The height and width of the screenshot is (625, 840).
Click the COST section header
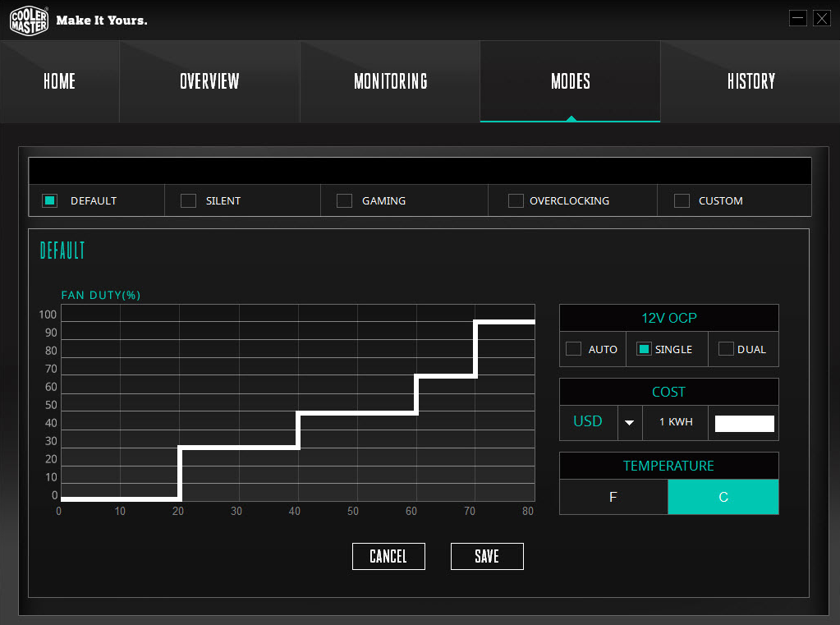click(669, 392)
